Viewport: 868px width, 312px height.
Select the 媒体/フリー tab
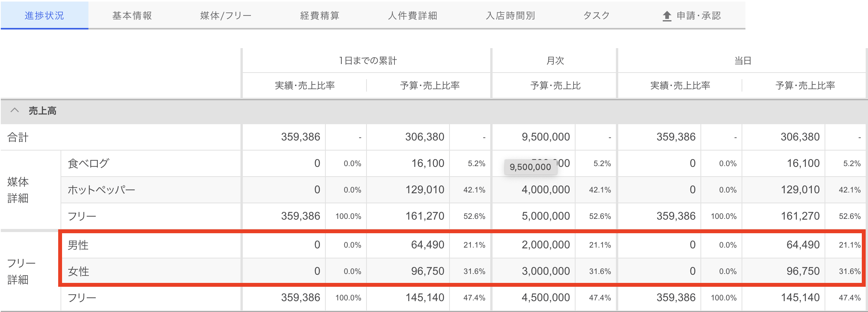pos(226,16)
